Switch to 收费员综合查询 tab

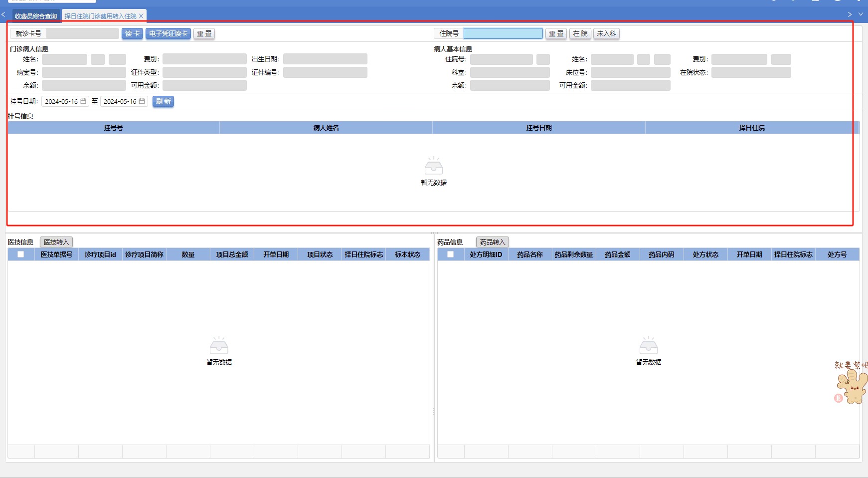(x=36, y=16)
